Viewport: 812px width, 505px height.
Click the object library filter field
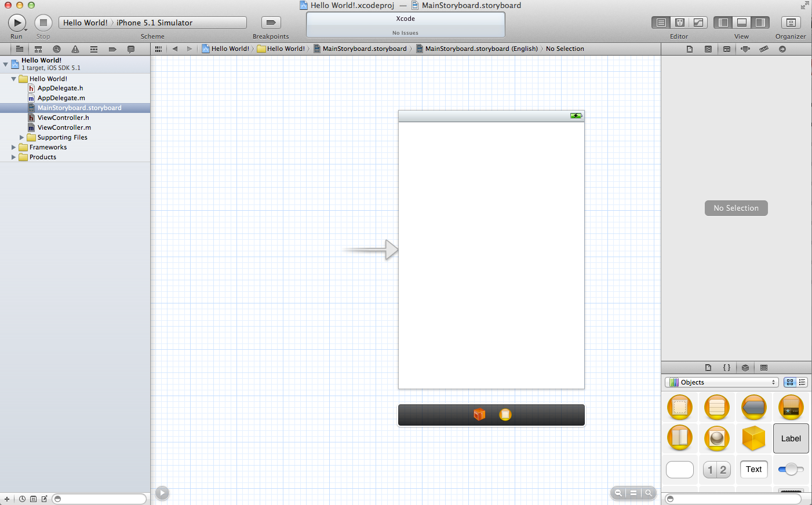(x=734, y=499)
